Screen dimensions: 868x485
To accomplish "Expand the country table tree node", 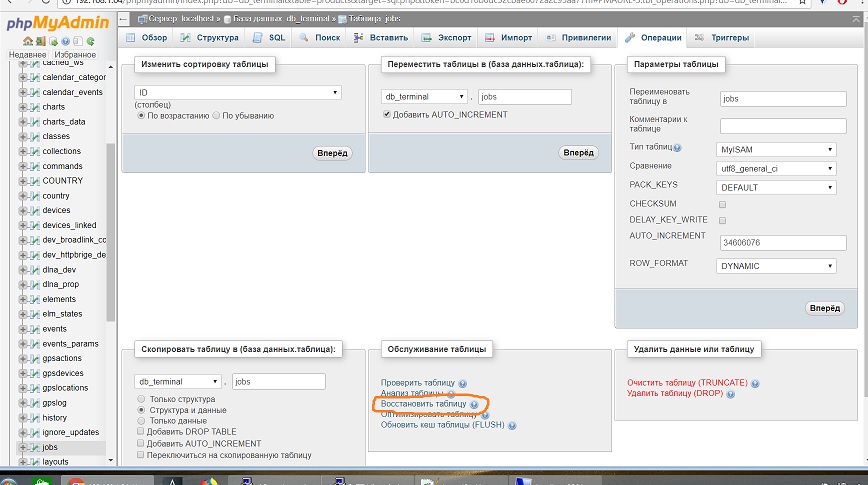I will (x=23, y=196).
